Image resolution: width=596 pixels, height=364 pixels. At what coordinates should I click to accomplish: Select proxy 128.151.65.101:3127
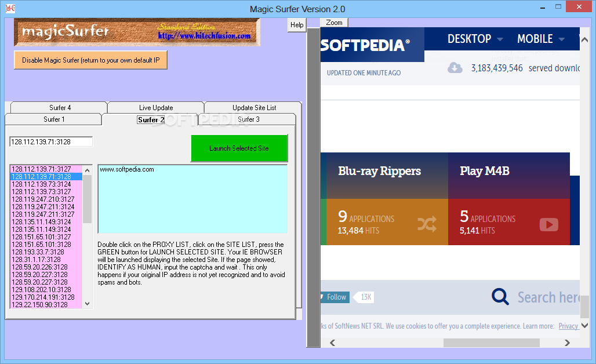[x=46, y=237]
